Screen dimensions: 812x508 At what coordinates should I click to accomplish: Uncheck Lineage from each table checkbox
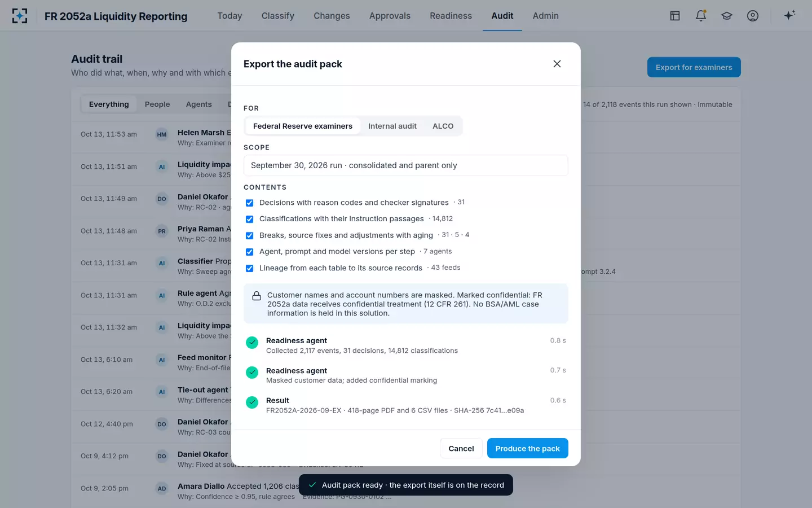coord(249,268)
